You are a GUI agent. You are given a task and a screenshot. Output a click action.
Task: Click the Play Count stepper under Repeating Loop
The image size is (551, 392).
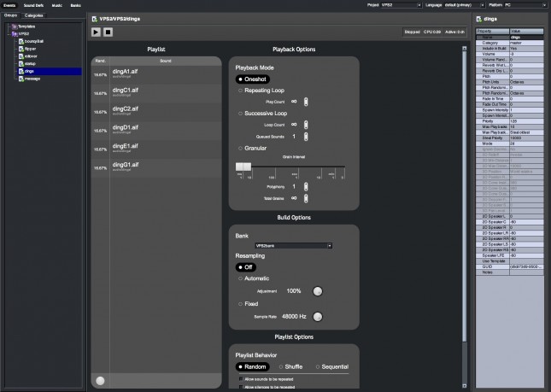(x=306, y=101)
